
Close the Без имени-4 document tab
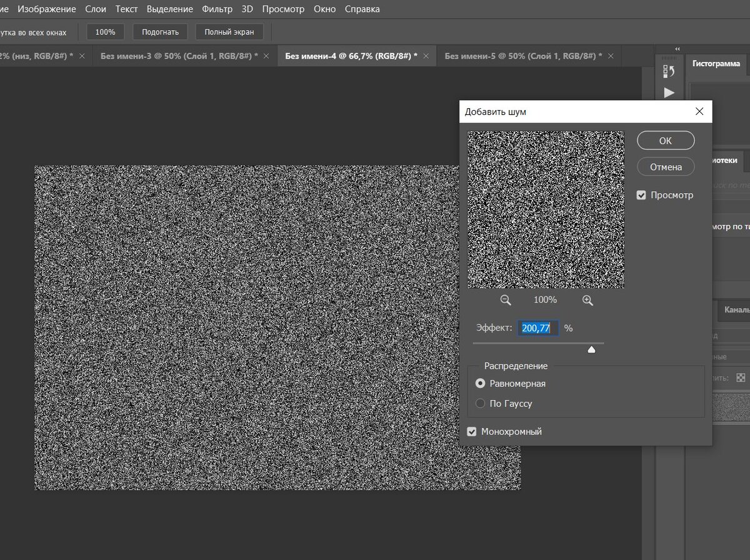click(x=426, y=56)
